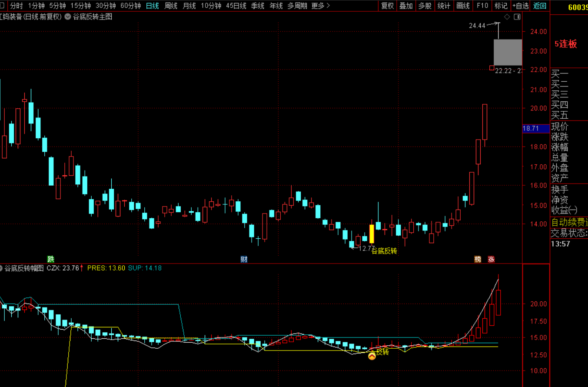
Task: Click the orange 榜 marker
Action: click(x=478, y=259)
